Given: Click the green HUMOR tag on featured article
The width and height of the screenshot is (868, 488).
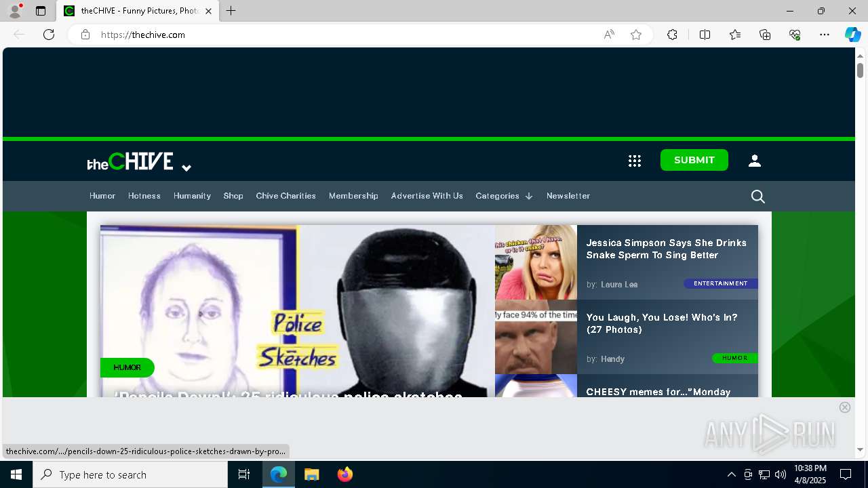Looking at the screenshot, I should 127,367.
